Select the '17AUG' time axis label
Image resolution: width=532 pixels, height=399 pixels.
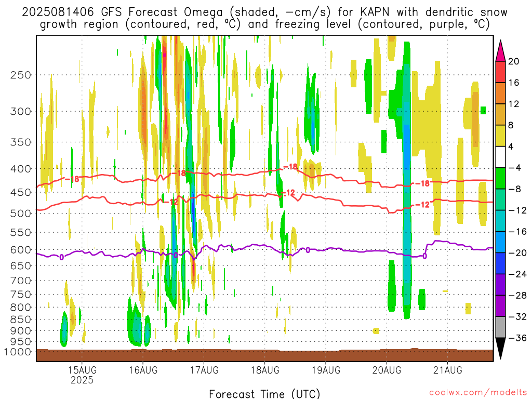(204, 370)
